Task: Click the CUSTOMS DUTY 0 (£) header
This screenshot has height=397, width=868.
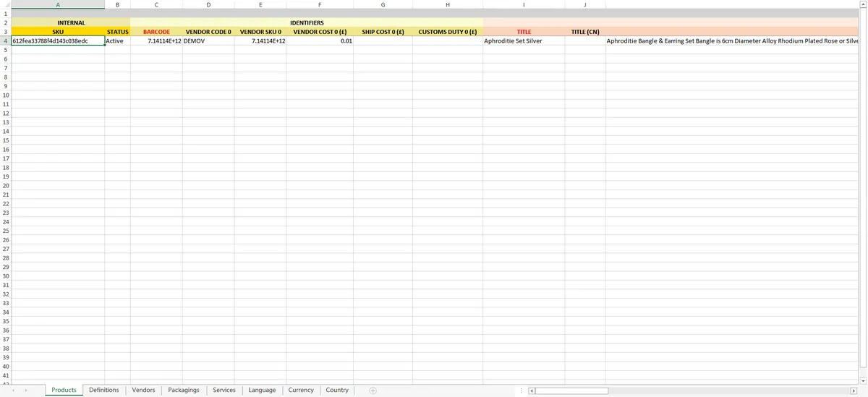Action: 448,32
